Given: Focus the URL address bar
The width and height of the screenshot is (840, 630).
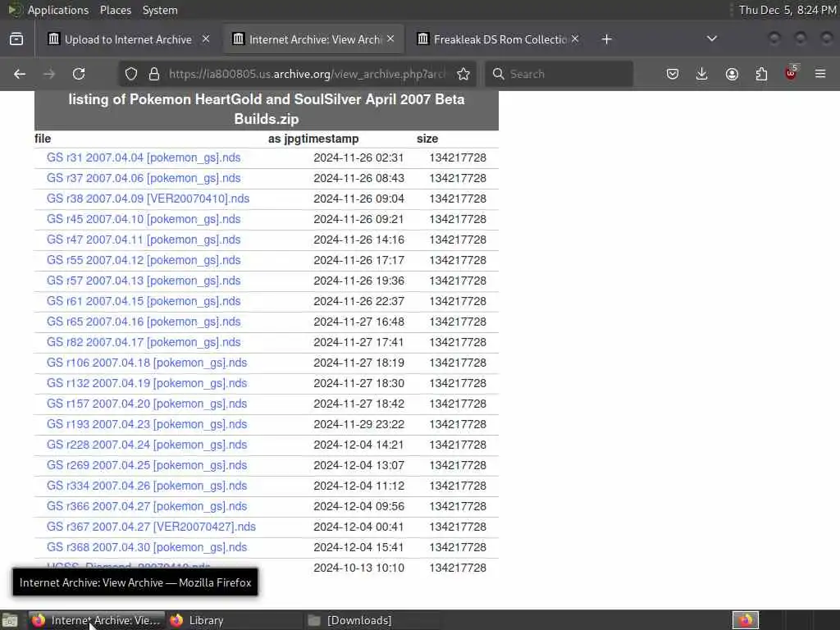Looking at the screenshot, I should tap(307, 74).
